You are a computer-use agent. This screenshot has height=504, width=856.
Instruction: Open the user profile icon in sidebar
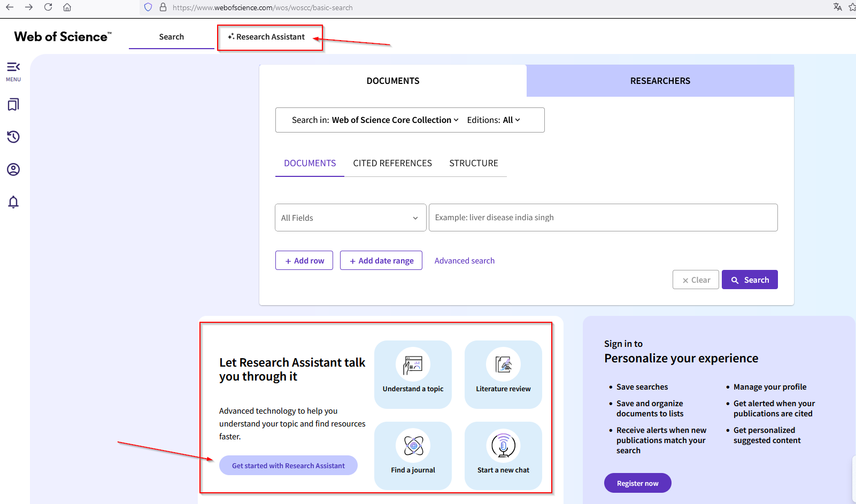click(x=13, y=169)
